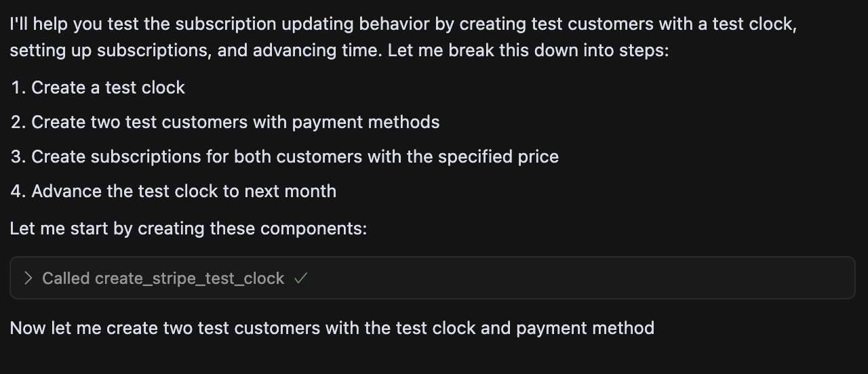Click the "Called create_stripe_test_clock" label
This screenshot has width=868, height=374.
(163, 278)
